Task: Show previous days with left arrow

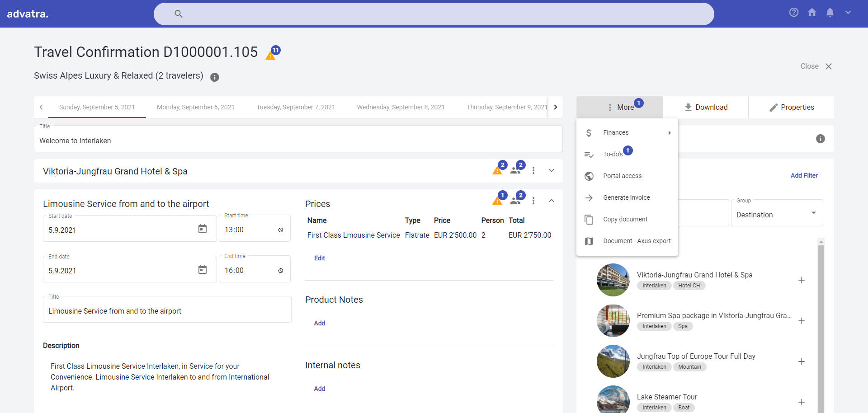Action: pyautogui.click(x=41, y=107)
